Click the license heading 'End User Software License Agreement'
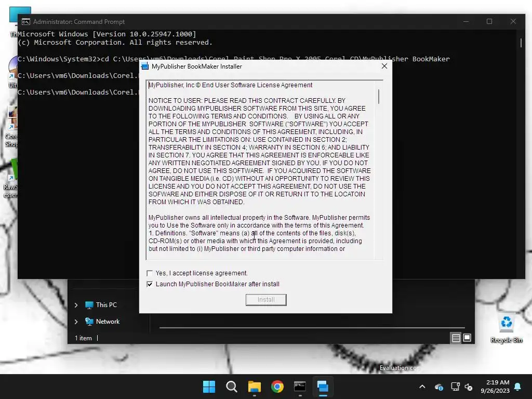Screen dimensions: 532x399 [257, 85]
